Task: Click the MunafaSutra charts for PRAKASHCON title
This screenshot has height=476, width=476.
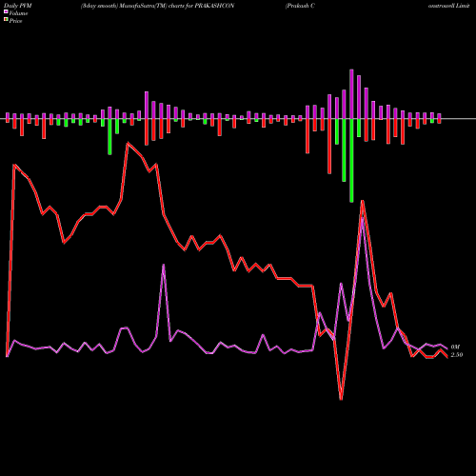Action: click(x=157, y=6)
